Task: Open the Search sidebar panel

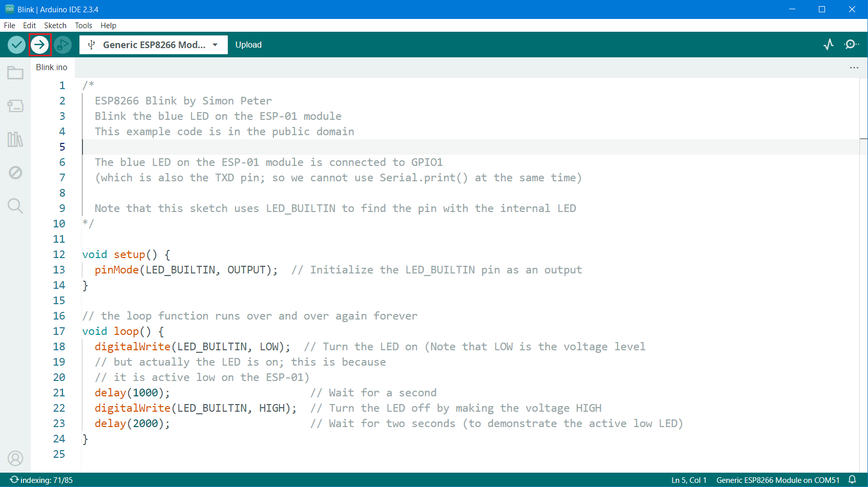Action: click(15, 206)
